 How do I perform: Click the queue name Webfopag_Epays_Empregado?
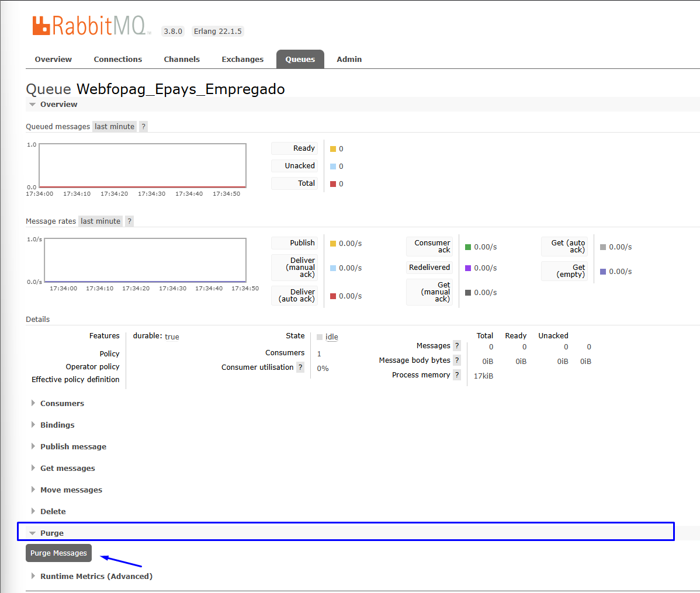coord(181,89)
